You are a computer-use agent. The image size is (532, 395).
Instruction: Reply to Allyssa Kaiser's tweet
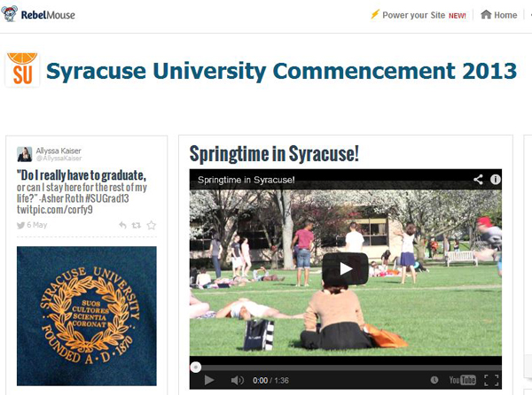123,225
